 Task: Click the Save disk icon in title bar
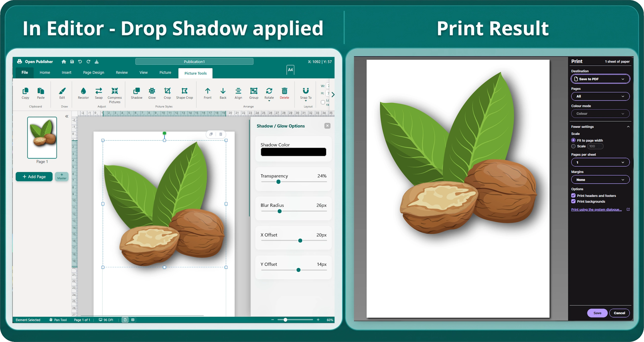72,61
